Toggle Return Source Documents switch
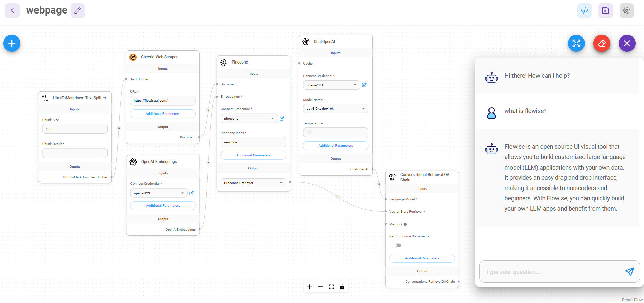The width and height of the screenshot is (644, 303). [x=397, y=245]
